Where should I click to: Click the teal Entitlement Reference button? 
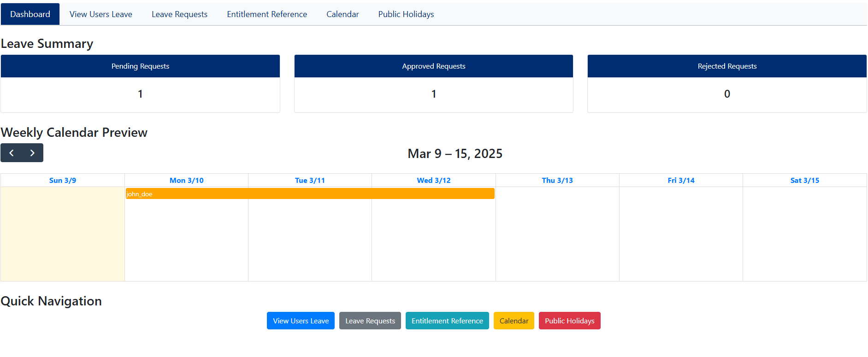[x=447, y=321]
